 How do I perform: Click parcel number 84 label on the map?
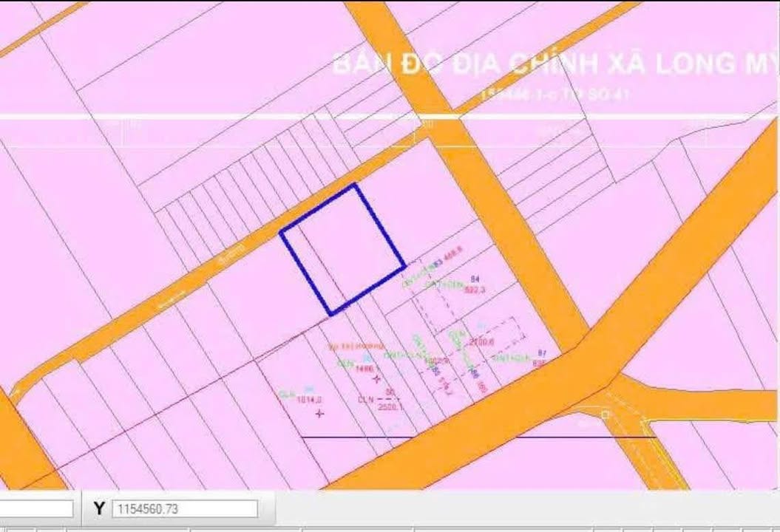click(475, 279)
